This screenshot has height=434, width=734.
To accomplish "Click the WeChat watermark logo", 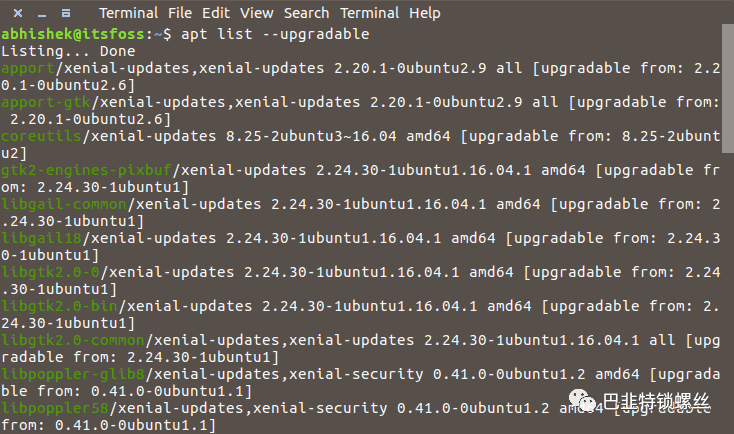I will [582, 401].
